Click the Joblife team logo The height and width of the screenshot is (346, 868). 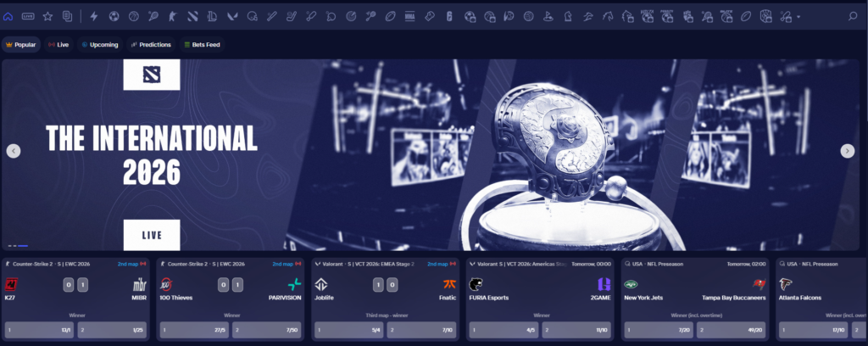[321, 285]
